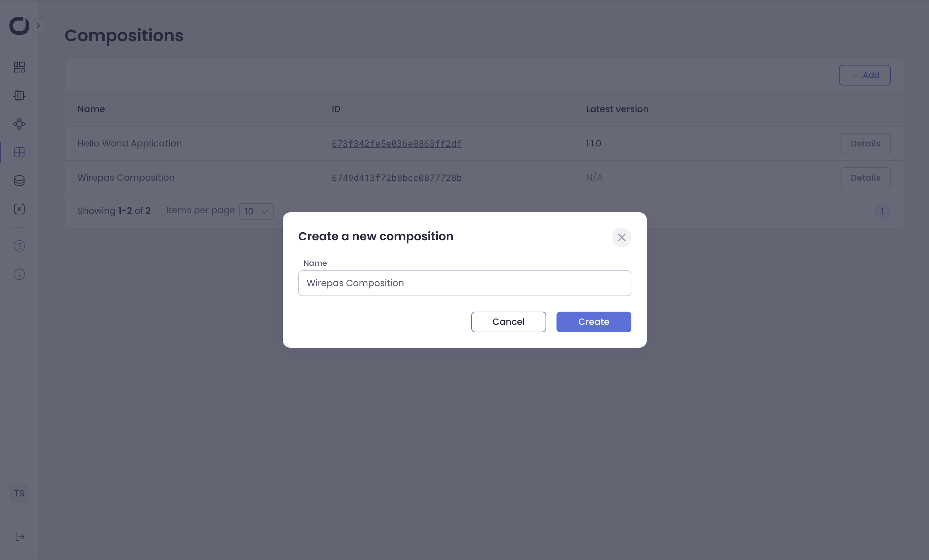Click the app logo in top-left
Screen dimensions: 929x560
point(19,25)
